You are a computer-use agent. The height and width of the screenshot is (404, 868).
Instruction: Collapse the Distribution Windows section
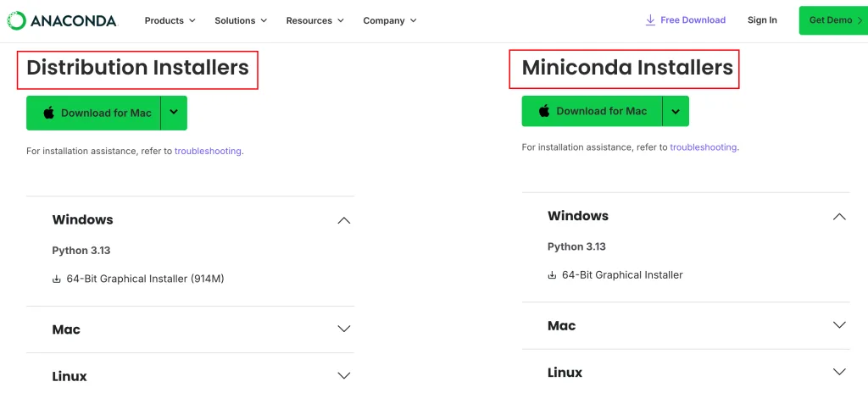pos(344,220)
